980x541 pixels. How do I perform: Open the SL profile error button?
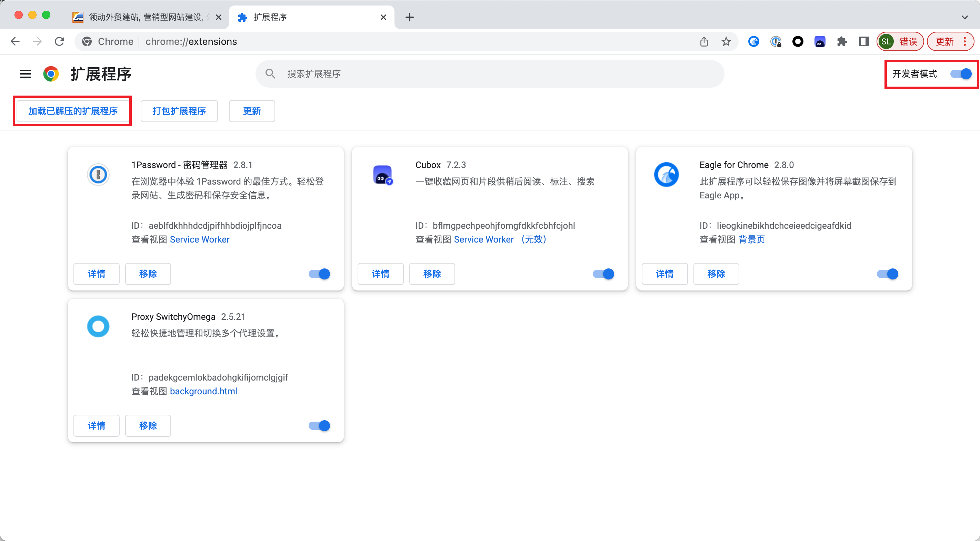pos(900,41)
